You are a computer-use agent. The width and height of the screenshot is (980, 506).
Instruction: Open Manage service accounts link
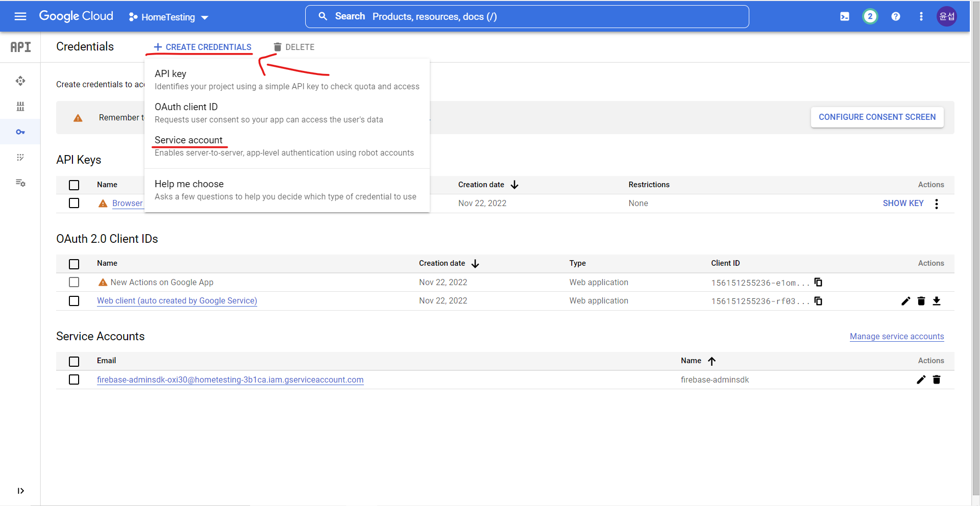897,336
